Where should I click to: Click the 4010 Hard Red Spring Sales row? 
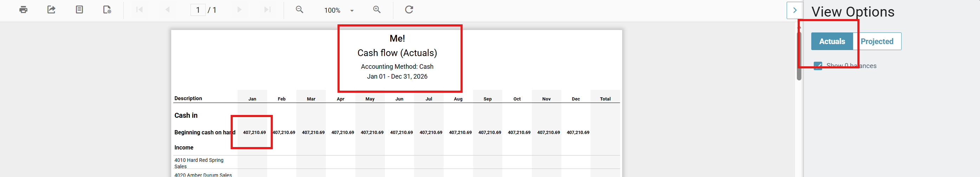coord(199,163)
